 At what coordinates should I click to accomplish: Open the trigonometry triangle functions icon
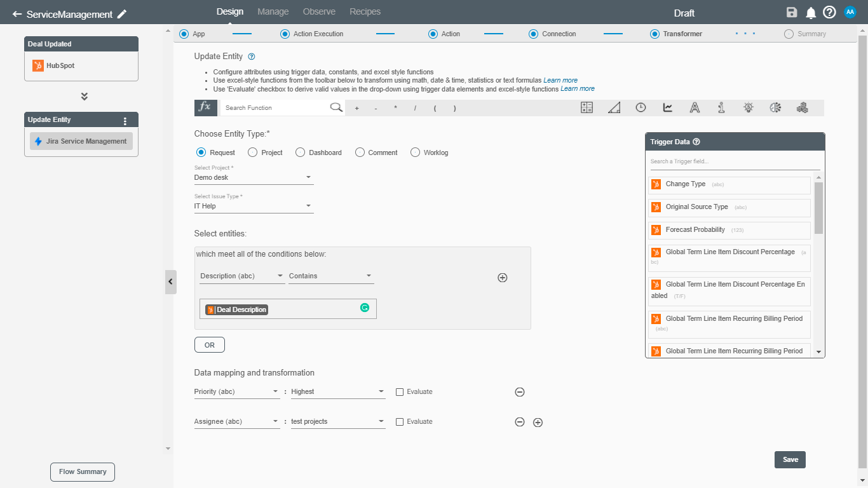coord(614,107)
